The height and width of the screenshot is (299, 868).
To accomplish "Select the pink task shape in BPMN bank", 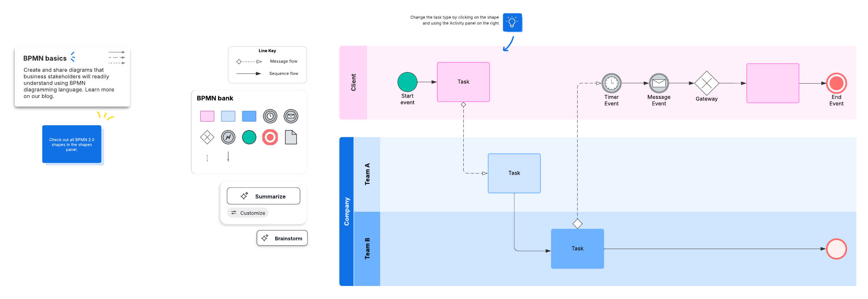I will click(207, 116).
